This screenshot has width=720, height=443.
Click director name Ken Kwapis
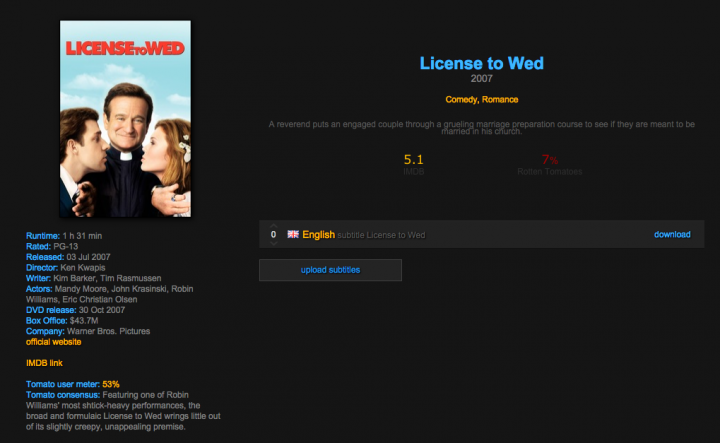(x=83, y=268)
